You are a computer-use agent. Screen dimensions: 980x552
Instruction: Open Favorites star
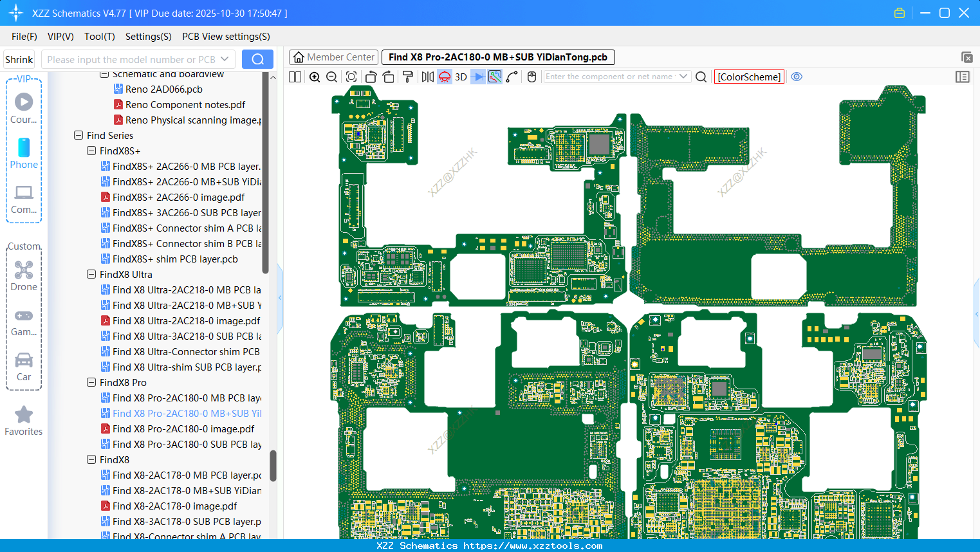click(x=24, y=421)
